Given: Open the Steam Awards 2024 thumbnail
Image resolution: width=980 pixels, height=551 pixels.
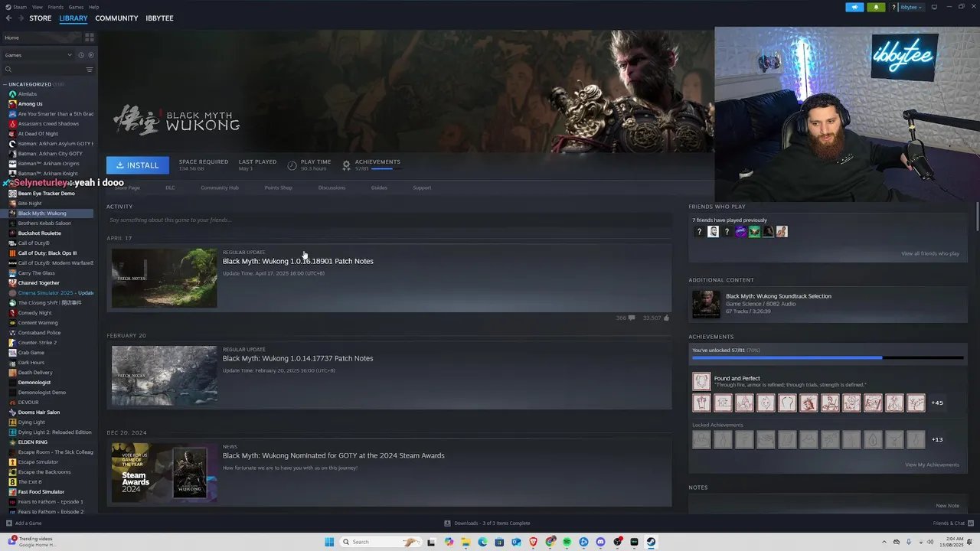Looking at the screenshot, I should pos(165,472).
